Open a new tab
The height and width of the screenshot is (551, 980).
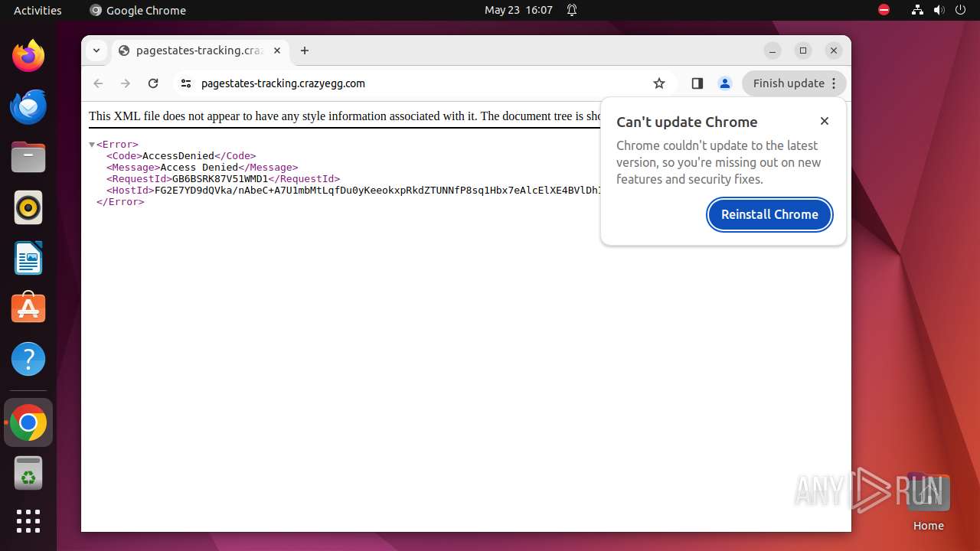pos(305,51)
